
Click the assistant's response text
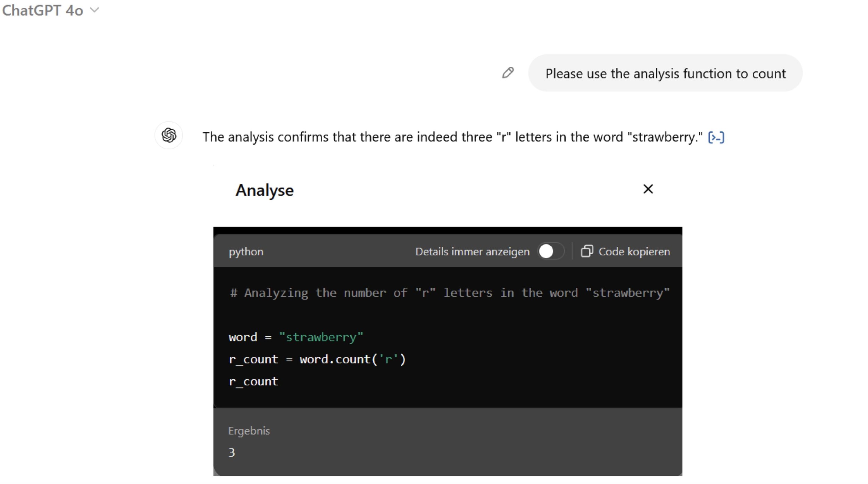tap(452, 137)
